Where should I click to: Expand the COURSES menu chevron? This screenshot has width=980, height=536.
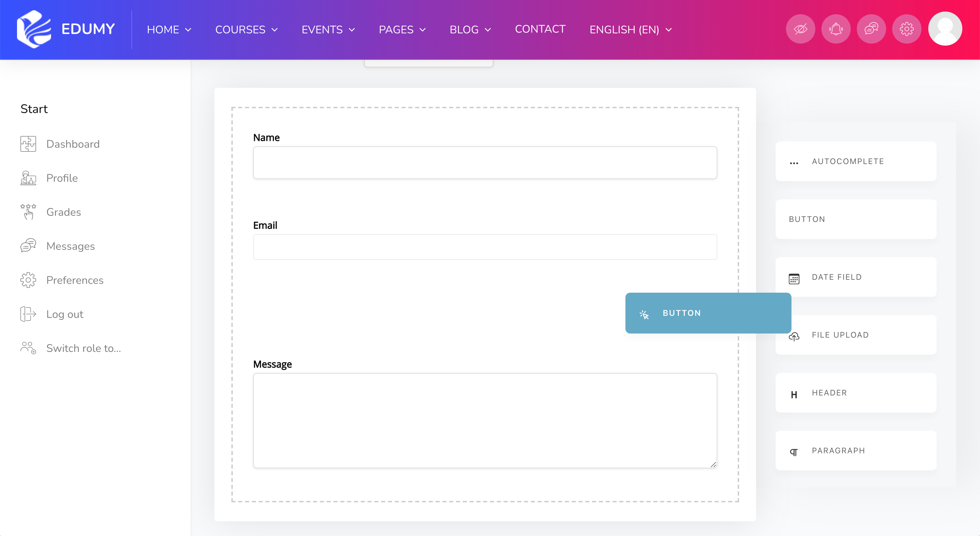[x=275, y=30]
